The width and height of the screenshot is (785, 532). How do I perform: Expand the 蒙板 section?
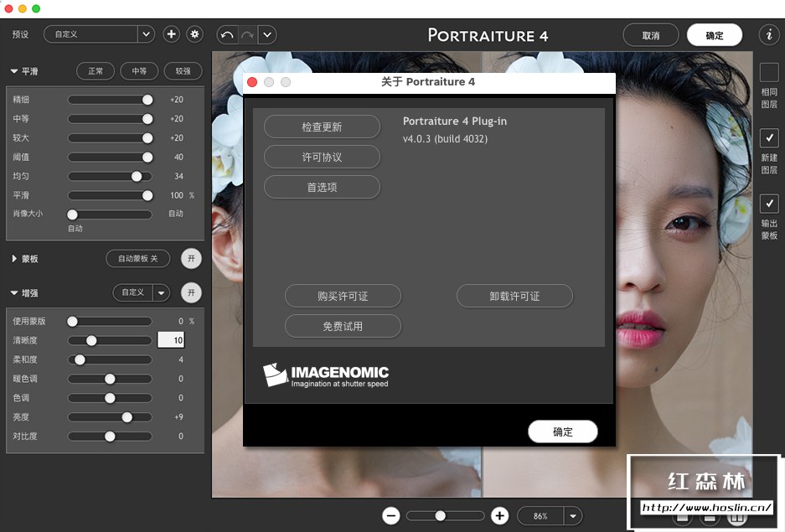tap(14, 259)
